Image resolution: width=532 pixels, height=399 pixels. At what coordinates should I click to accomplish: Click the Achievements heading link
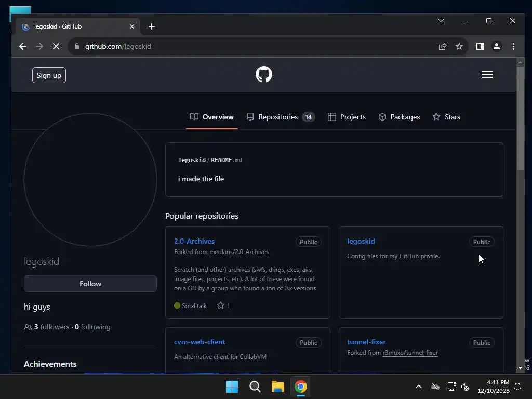click(x=50, y=364)
